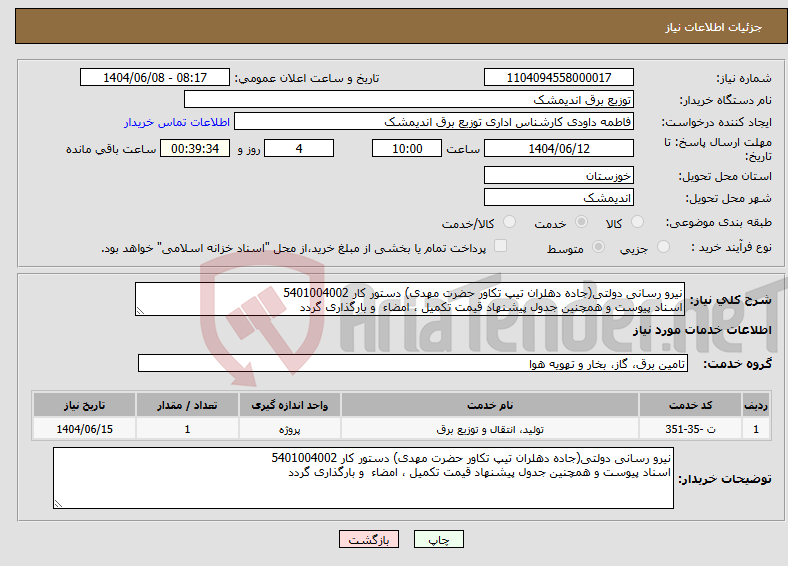The height and width of the screenshot is (566, 788).
Task: Select the متوسط purchase type radio
Action: 598,246
